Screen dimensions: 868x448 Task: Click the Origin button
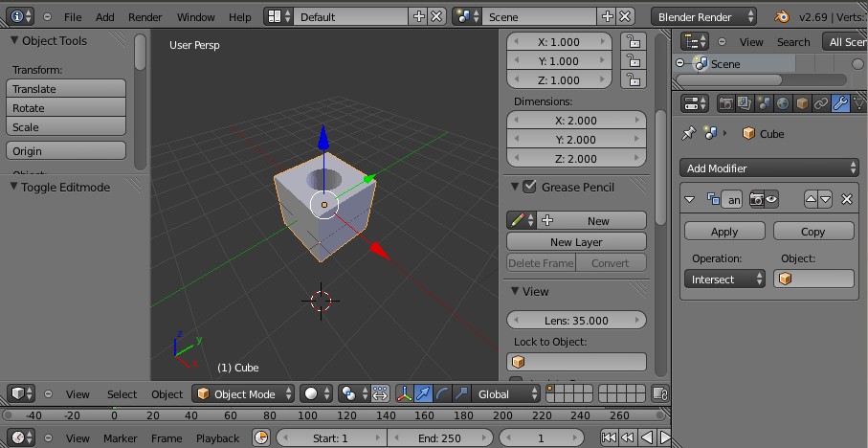pyautogui.click(x=66, y=150)
